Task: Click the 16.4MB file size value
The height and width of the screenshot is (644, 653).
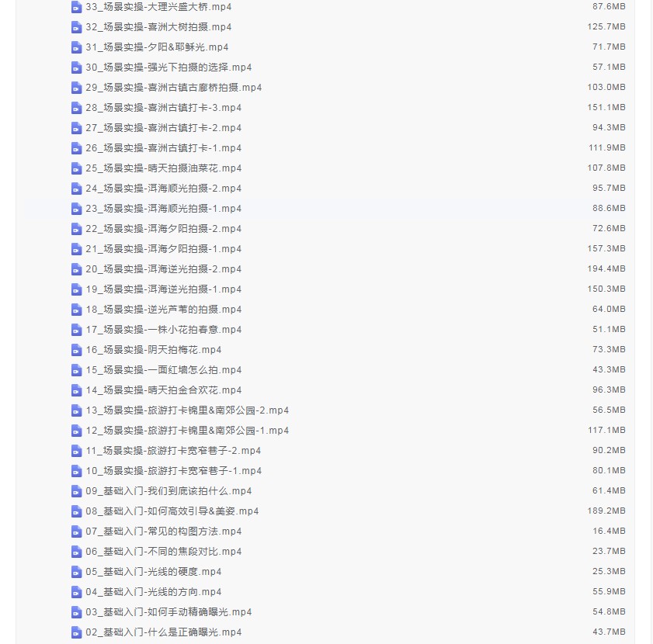Action: click(x=609, y=531)
